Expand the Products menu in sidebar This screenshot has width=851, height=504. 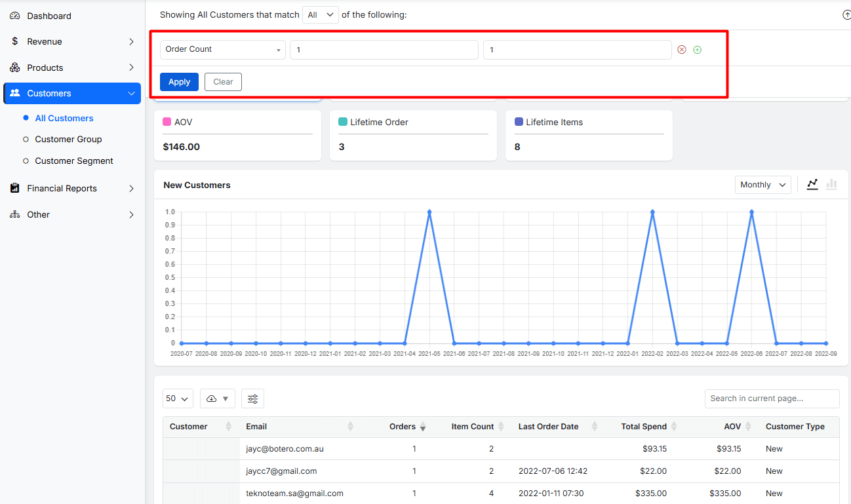72,68
